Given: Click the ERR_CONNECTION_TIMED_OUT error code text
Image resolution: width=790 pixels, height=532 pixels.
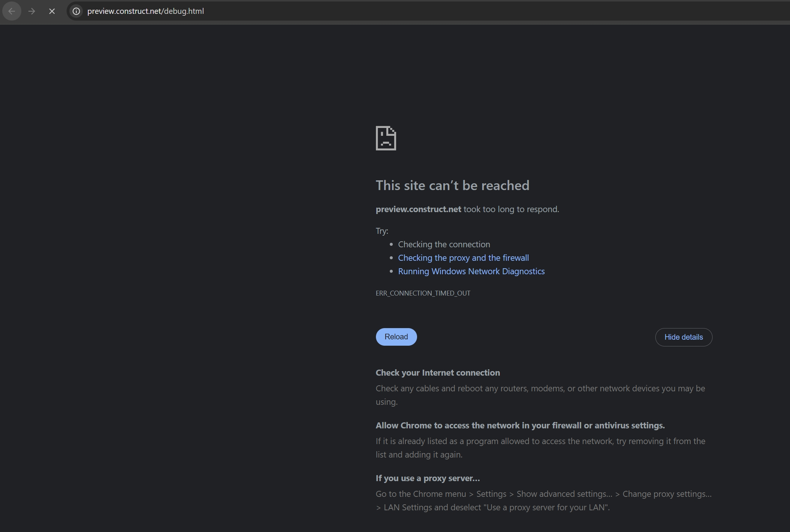Looking at the screenshot, I should pos(423,293).
